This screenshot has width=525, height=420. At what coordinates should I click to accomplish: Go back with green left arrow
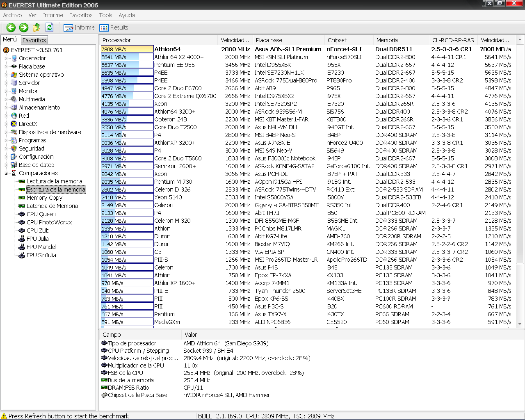pyautogui.click(x=11, y=27)
